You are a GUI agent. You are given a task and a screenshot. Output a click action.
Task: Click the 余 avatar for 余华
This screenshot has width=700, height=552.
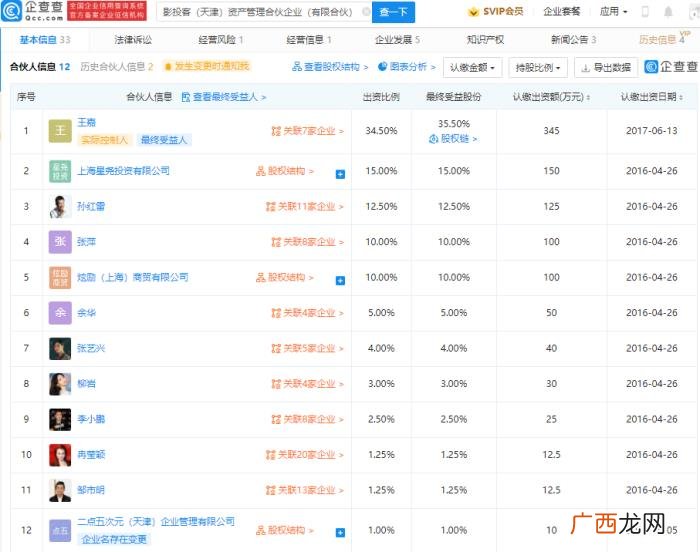coord(60,313)
